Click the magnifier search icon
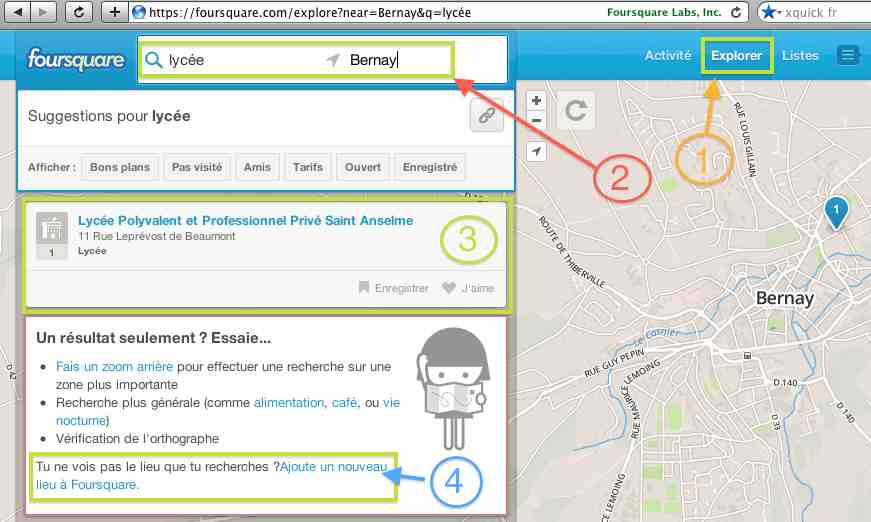This screenshot has width=871, height=522. click(153, 60)
